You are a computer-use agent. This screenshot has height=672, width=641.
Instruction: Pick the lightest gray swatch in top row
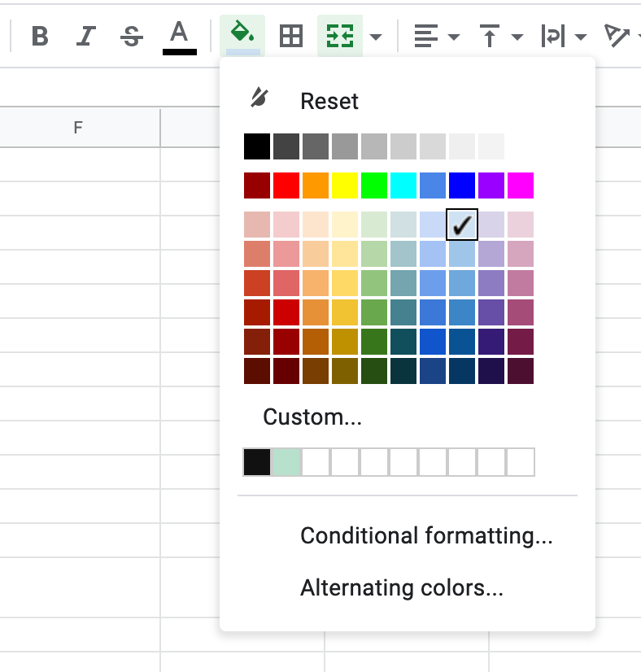(491, 146)
